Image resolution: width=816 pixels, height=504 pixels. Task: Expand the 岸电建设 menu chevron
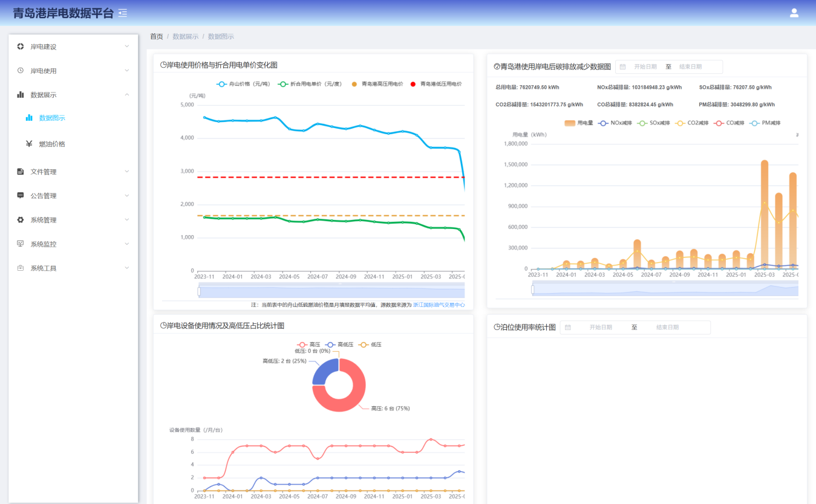[126, 47]
